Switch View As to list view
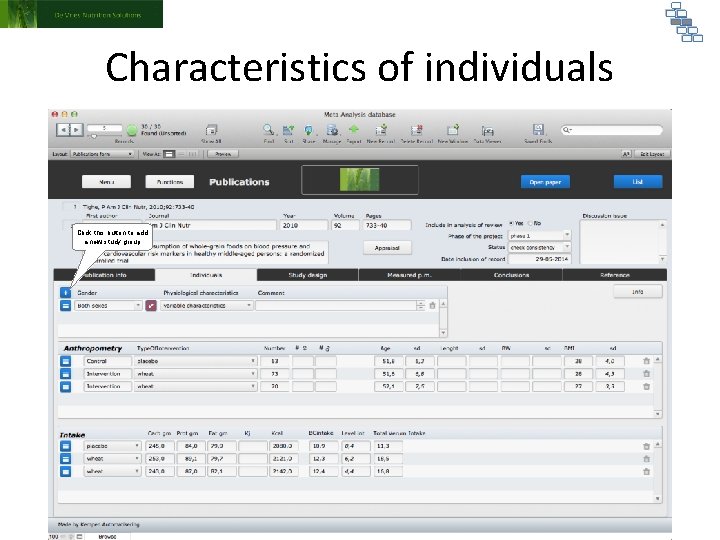The image size is (720, 540). [181, 154]
